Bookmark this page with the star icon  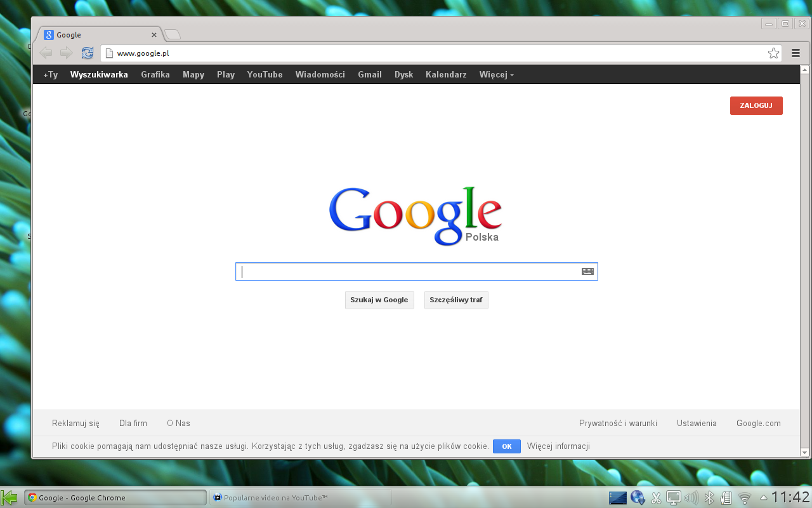click(x=773, y=53)
